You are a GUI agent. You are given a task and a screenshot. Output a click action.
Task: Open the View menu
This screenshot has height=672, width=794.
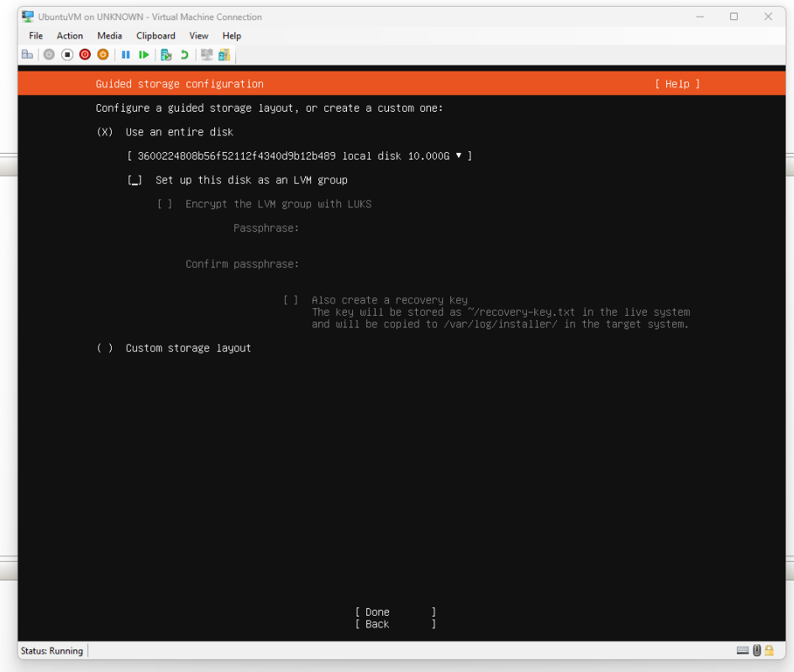pyautogui.click(x=198, y=36)
